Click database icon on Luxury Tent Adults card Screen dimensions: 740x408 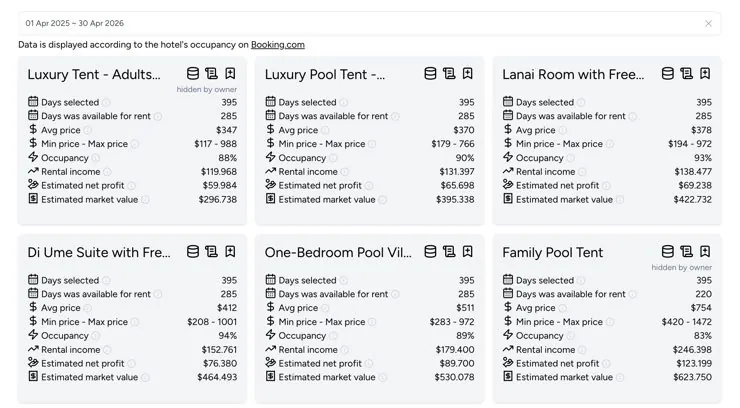pyautogui.click(x=193, y=74)
